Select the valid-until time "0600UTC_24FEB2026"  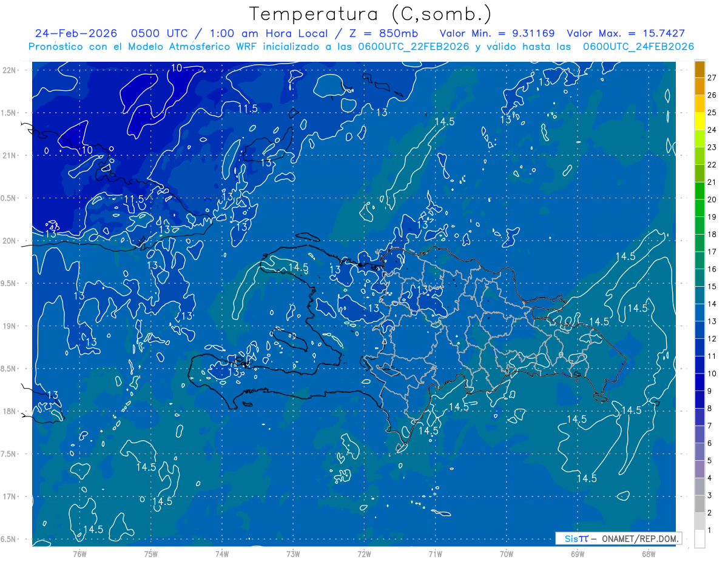(638, 47)
